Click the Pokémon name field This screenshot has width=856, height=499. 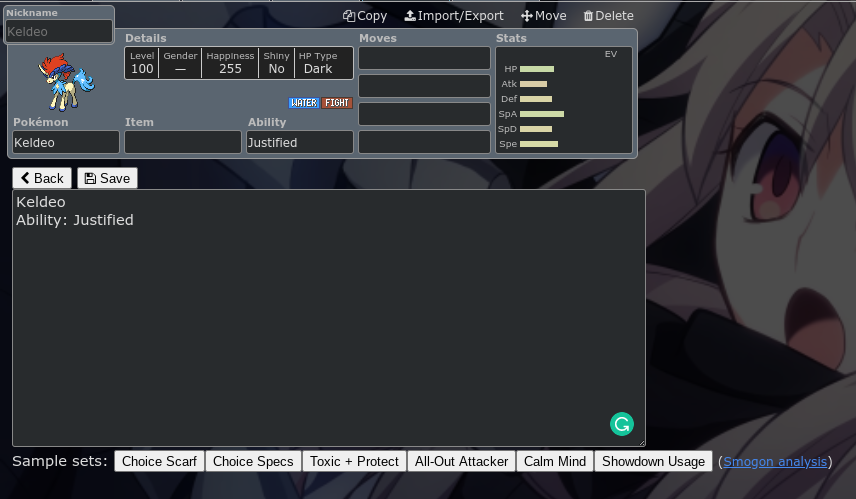pyautogui.click(x=66, y=142)
